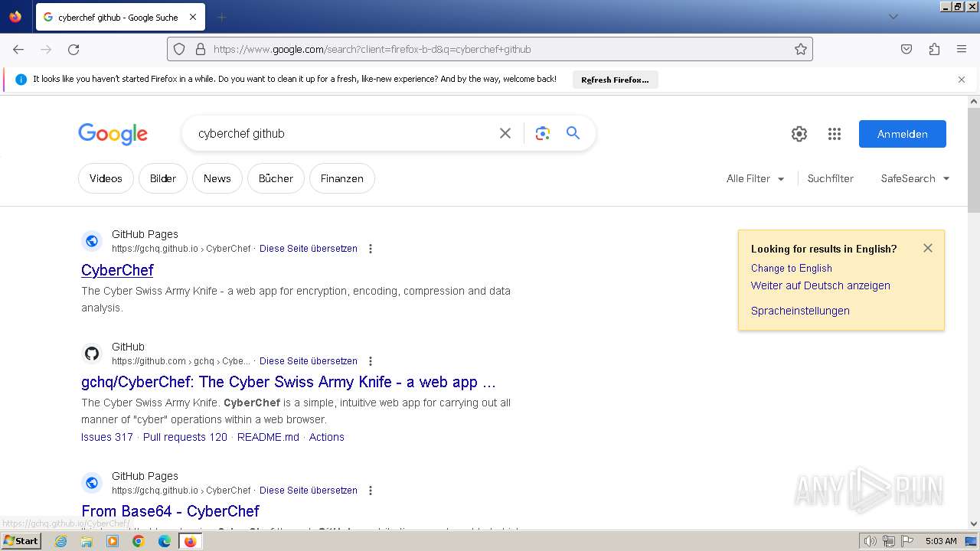Open the Windows Start menu
The height and width of the screenshot is (551, 980).
click(21, 541)
